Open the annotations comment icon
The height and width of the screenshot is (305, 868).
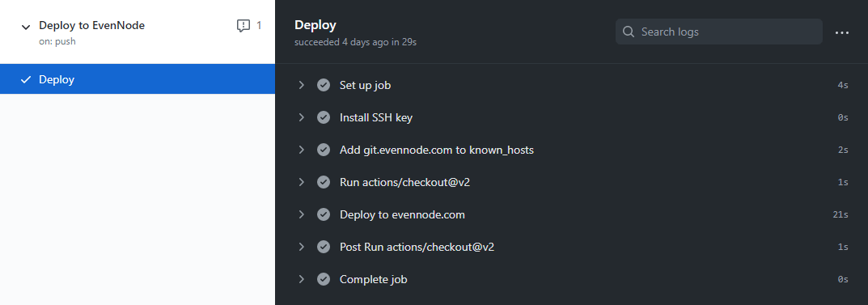coord(243,25)
